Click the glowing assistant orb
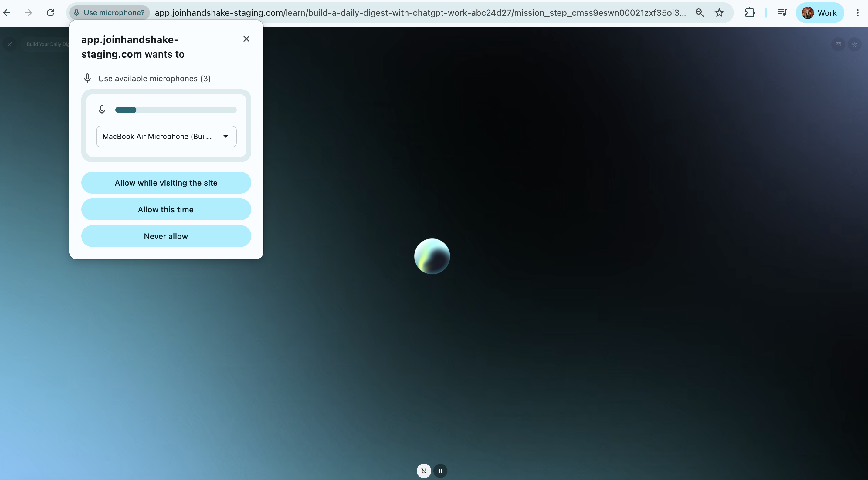The image size is (868, 480). [432, 256]
